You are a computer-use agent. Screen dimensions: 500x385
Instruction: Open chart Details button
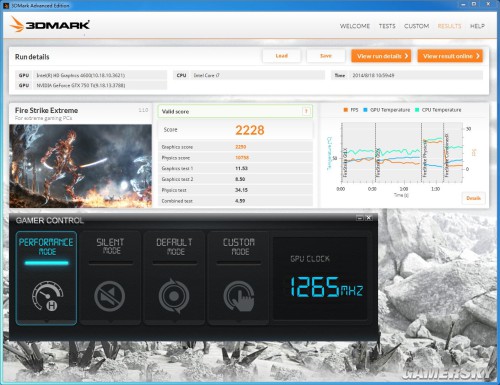[x=473, y=198]
